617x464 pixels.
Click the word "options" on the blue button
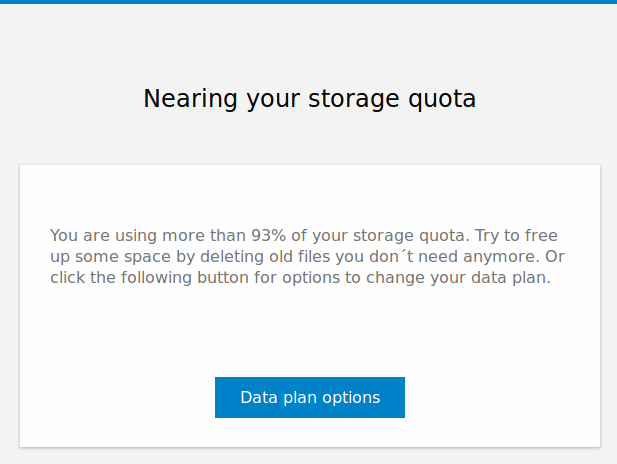click(x=349, y=397)
